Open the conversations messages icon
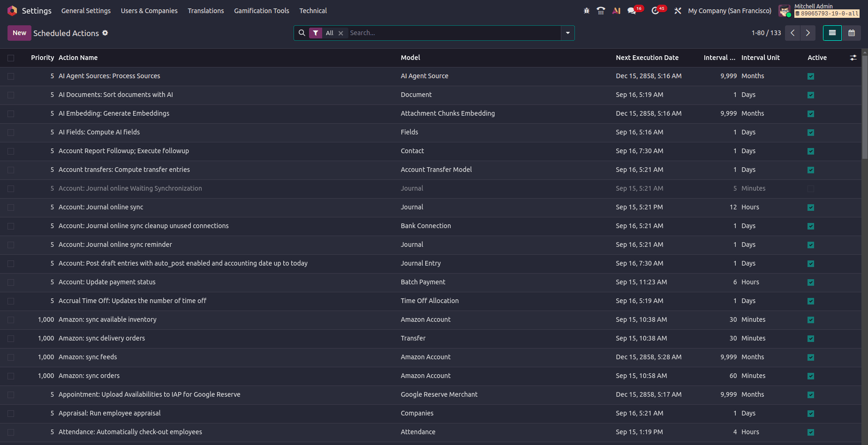 (632, 11)
